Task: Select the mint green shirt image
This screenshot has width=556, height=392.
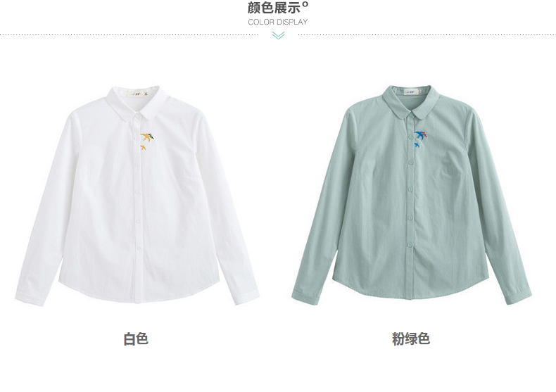Action: point(411,194)
